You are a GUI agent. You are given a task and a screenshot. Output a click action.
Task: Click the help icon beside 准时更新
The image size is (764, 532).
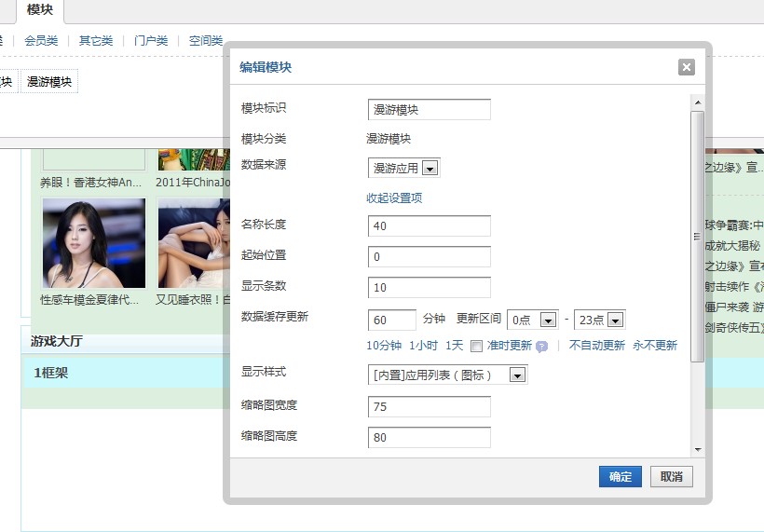tap(541, 347)
